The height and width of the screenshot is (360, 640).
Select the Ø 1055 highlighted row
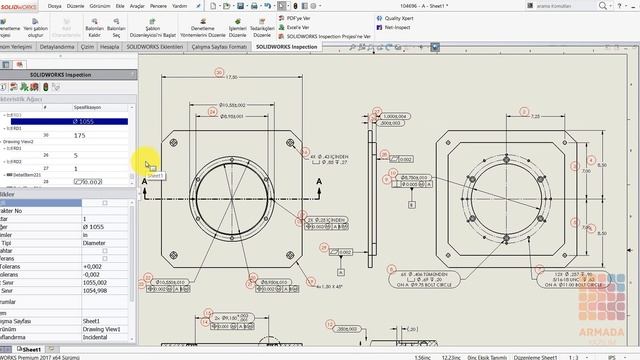pyautogui.click(x=69, y=121)
